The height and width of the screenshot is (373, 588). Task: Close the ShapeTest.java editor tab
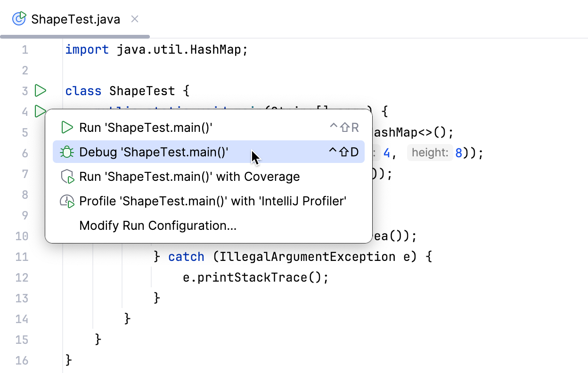tap(135, 19)
